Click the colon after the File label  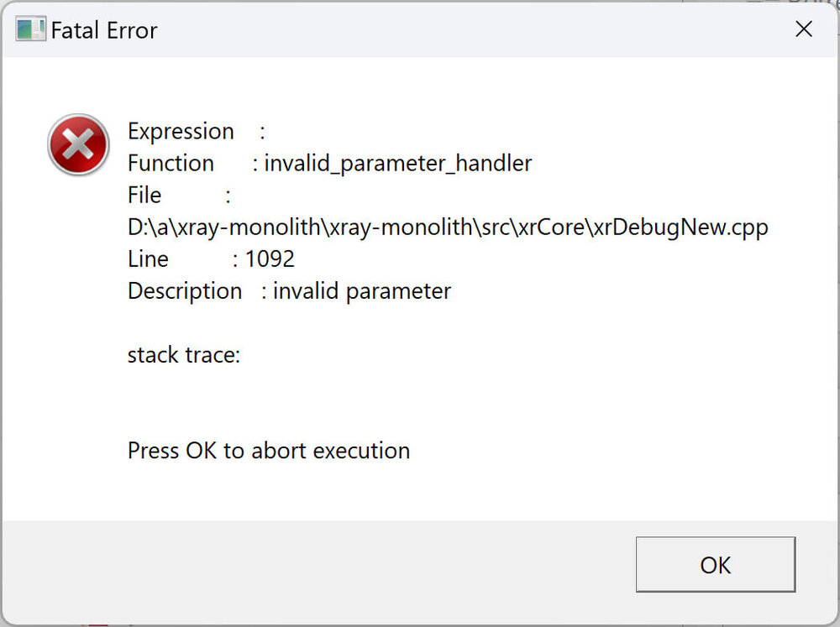coord(228,196)
